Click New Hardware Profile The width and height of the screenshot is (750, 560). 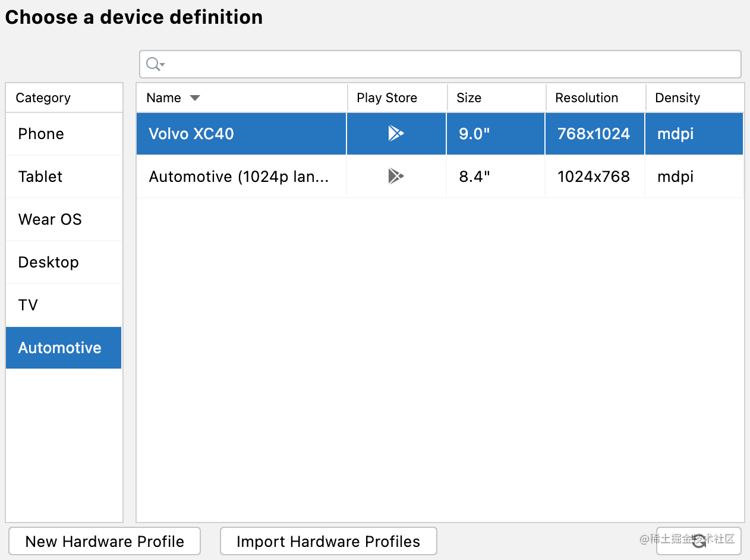click(x=105, y=541)
